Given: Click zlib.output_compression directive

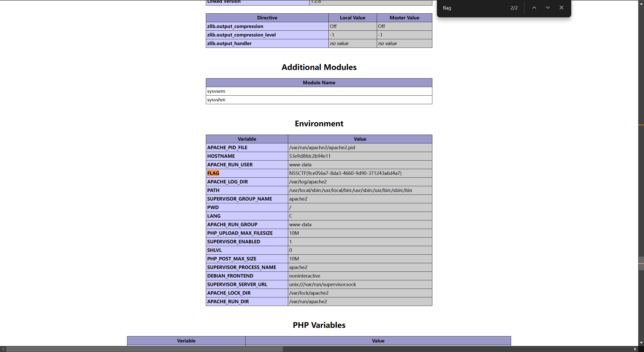Looking at the screenshot, I should 235,26.
